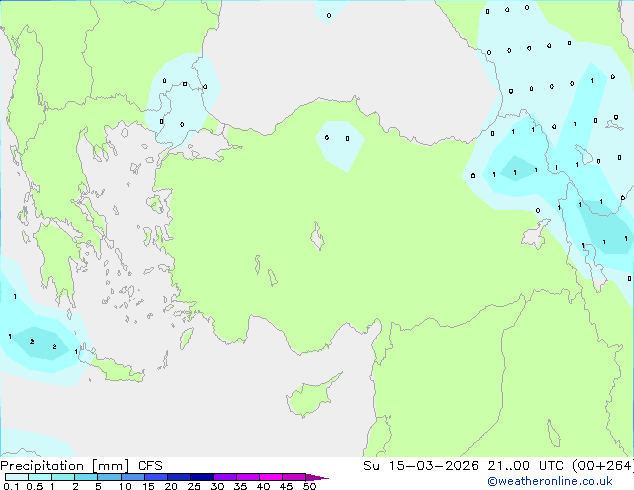
Task: Click the 1–2 mm legend color box
Action: [63, 477]
